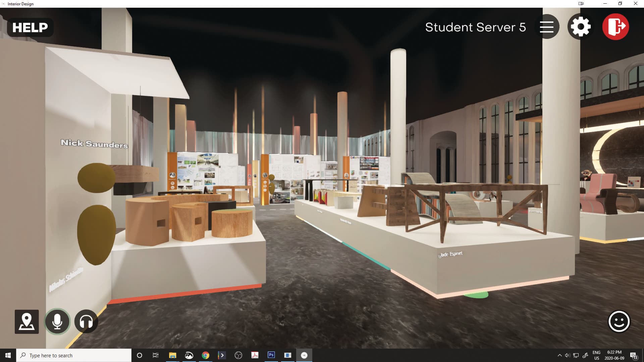Click the Jade Espinet name label

tap(451, 254)
